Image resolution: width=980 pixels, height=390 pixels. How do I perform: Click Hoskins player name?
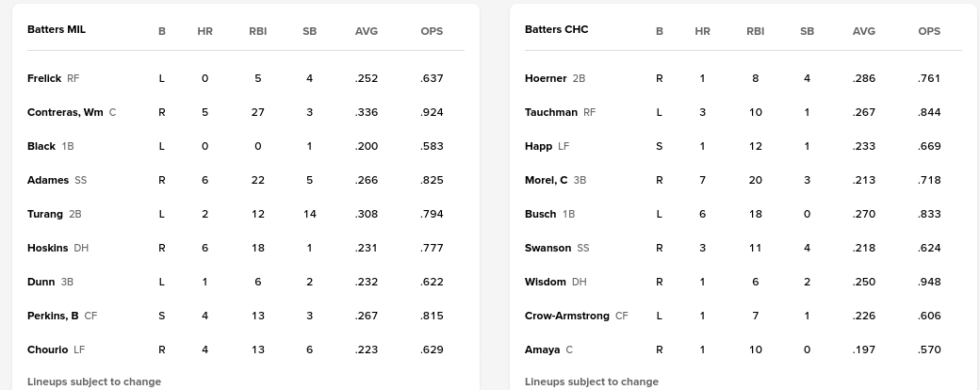click(x=48, y=248)
